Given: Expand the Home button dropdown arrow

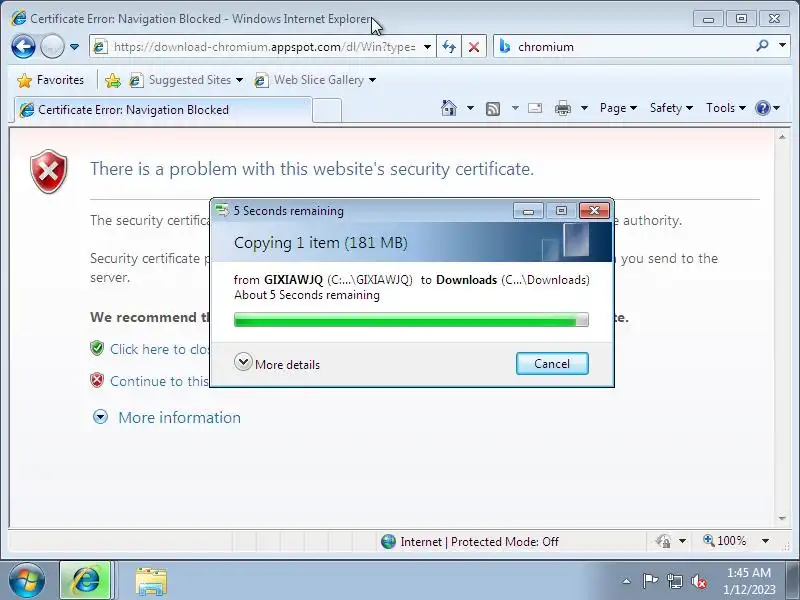Looking at the screenshot, I should point(470,108).
